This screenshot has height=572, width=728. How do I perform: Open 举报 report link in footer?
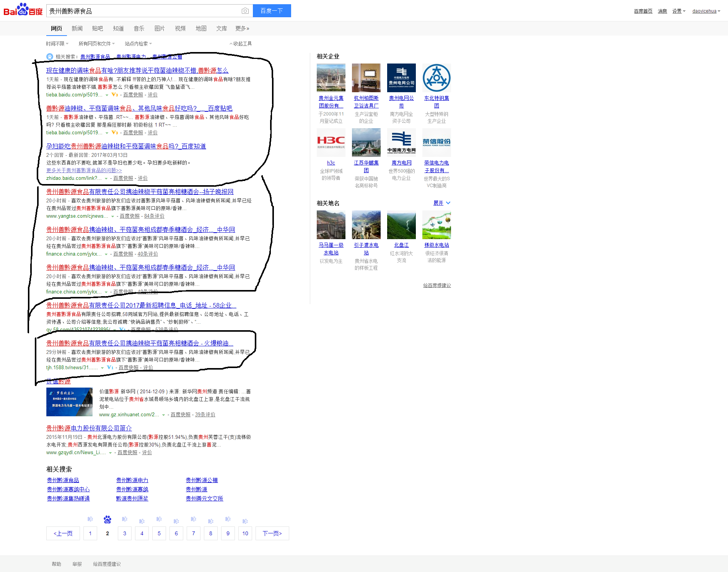(77, 564)
